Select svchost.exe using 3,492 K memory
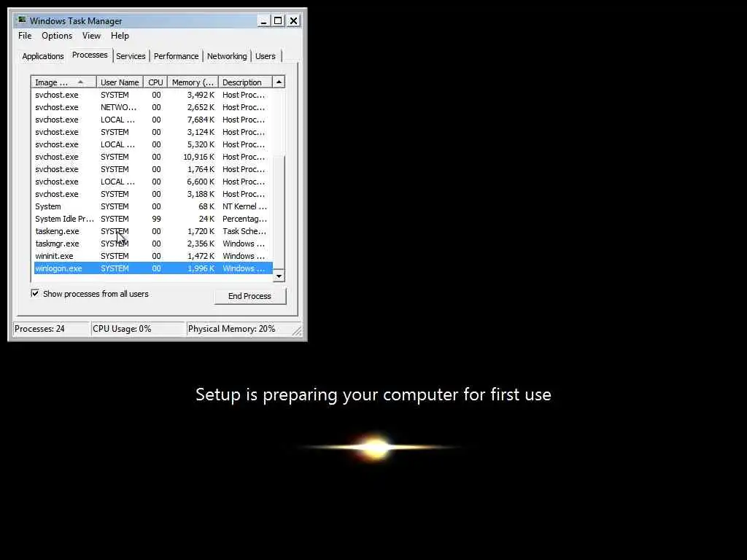 click(x=153, y=96)
